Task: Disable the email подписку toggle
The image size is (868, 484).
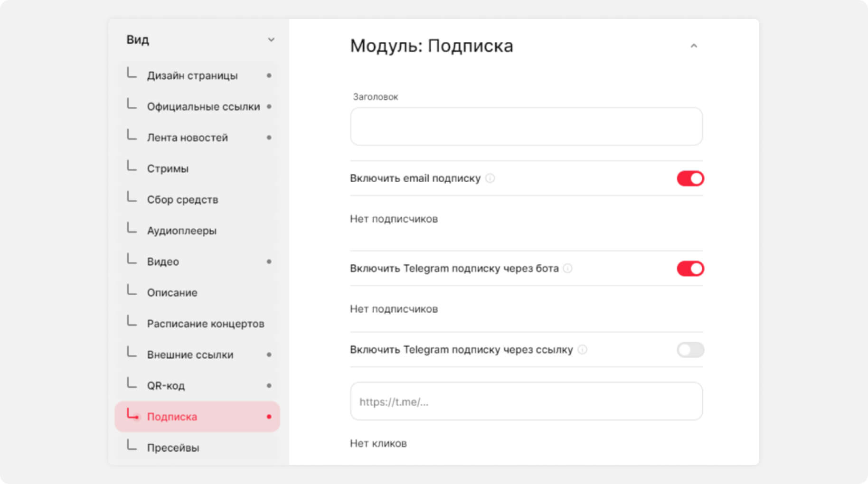Action: 690,178
